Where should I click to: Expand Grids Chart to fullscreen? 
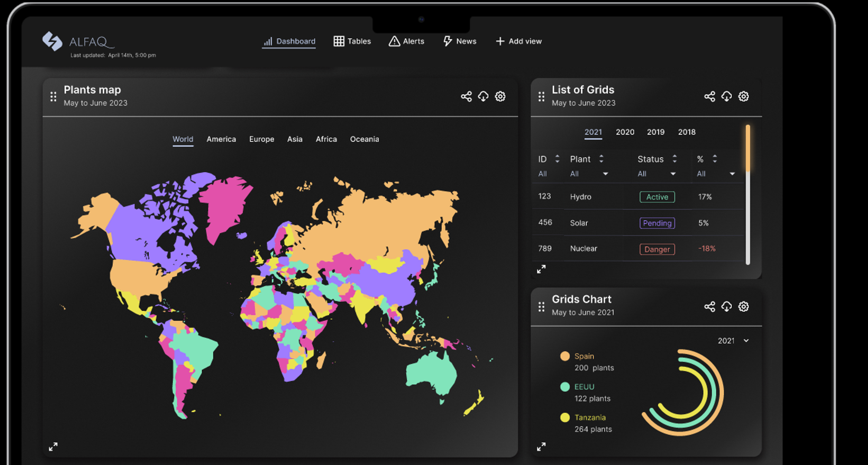(541, 447)
